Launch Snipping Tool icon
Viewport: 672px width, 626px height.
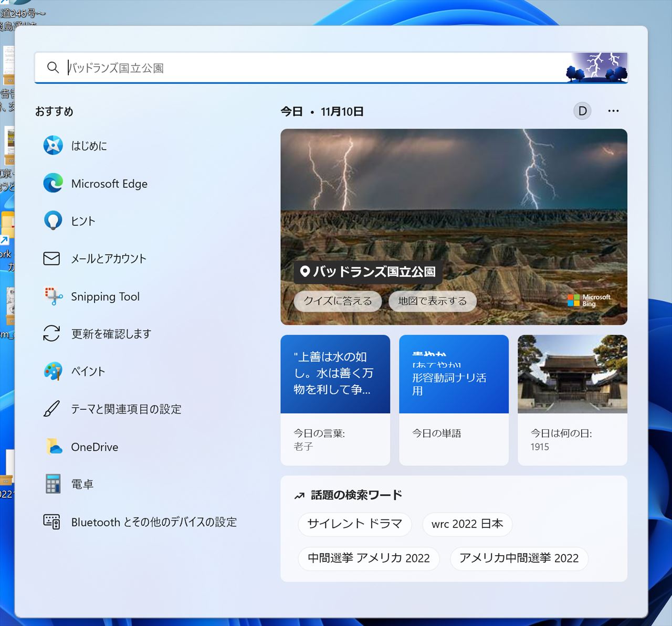click(53, 296)
